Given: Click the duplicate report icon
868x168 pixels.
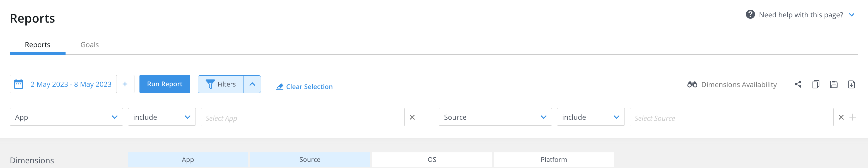Looking at the screenshot, I should [x=816, y=84].
